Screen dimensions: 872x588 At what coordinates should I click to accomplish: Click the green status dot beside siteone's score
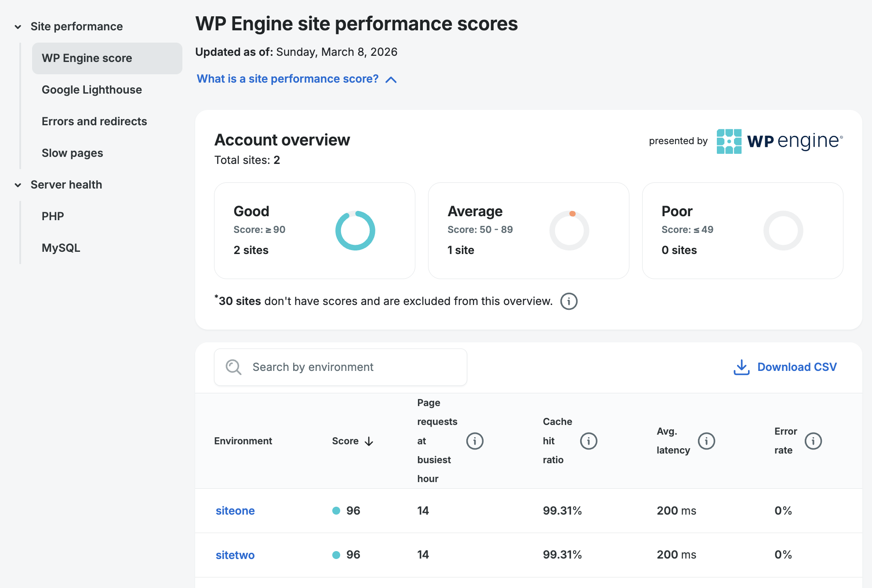click(336, 511)
